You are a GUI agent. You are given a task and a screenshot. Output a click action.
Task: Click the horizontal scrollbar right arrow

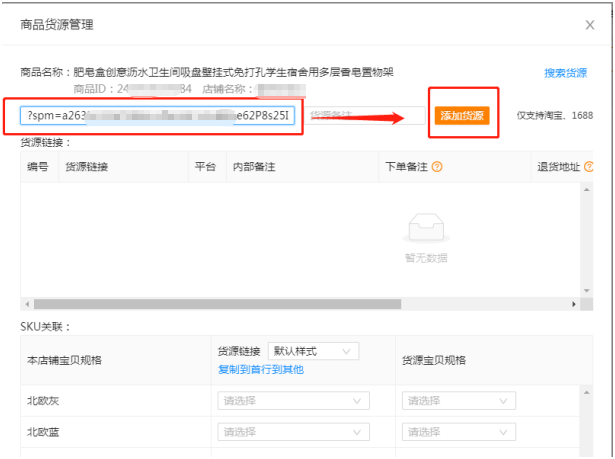pyautogui.click(x=574, y=304)
